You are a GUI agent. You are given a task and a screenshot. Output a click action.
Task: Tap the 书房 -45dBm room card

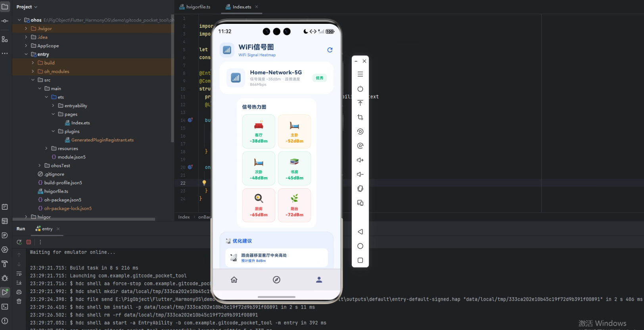294,168
